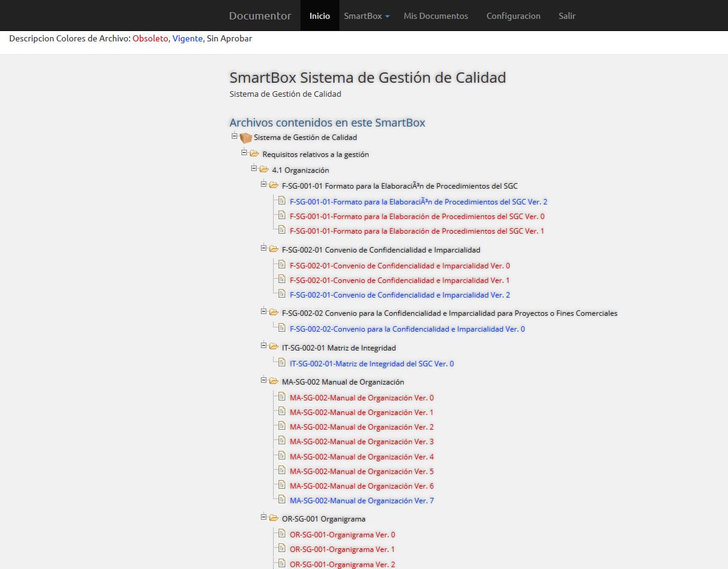Collapse the IT-SG-002-01 Matriz de Integridad node
Image resolution: width=728 pixels, height=569 pixels.
(264, 346)
